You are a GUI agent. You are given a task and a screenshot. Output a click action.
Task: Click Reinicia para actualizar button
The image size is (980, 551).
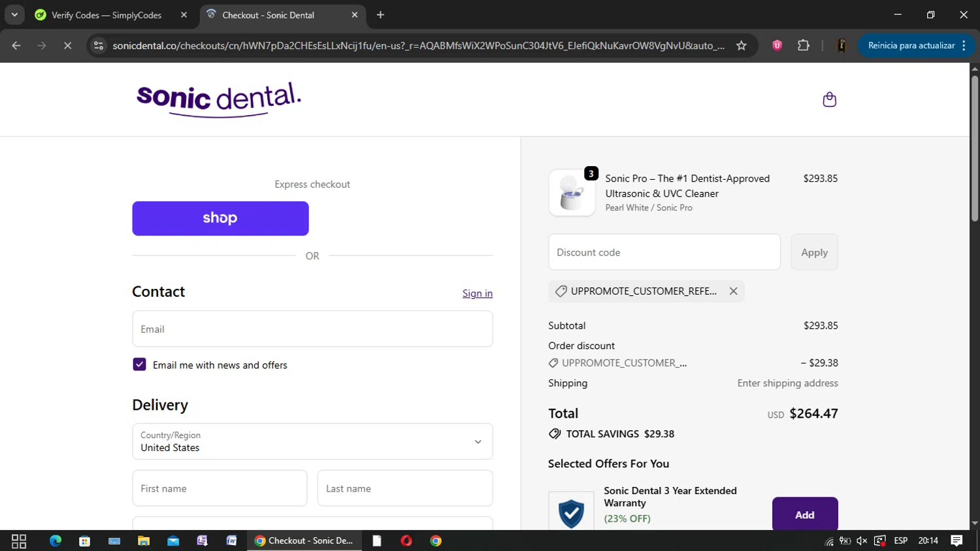911,46
